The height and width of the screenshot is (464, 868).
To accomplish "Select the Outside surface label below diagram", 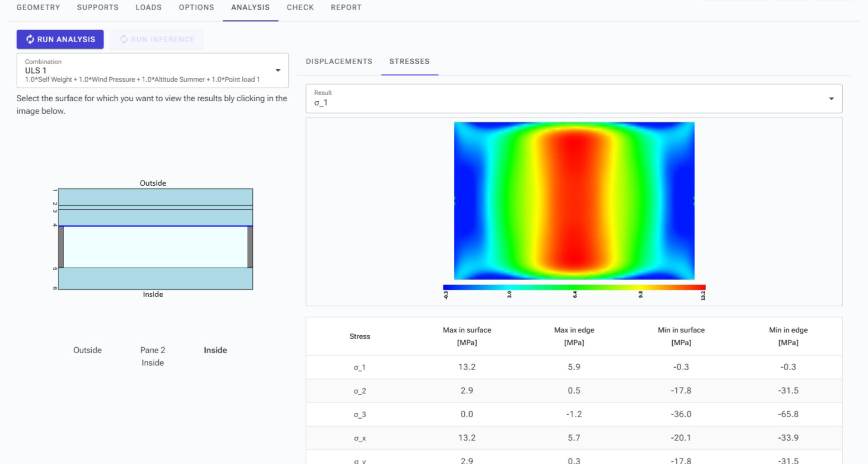I will point(87,350).
